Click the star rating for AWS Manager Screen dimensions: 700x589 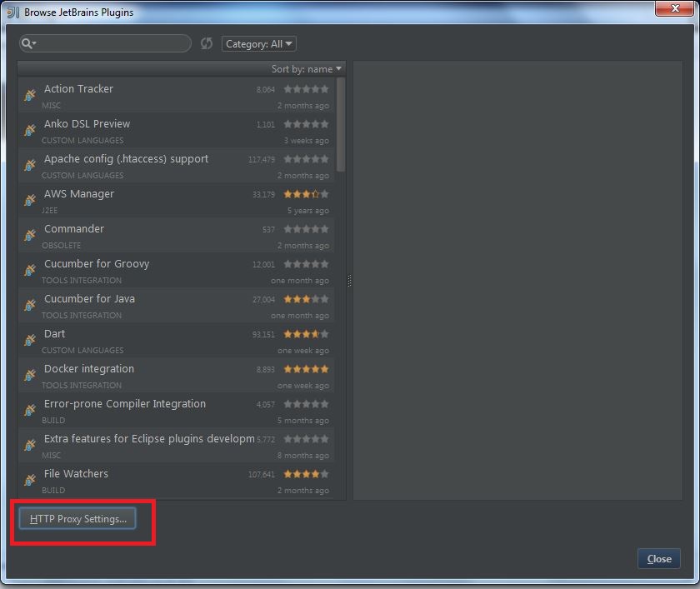coord(307,194)
